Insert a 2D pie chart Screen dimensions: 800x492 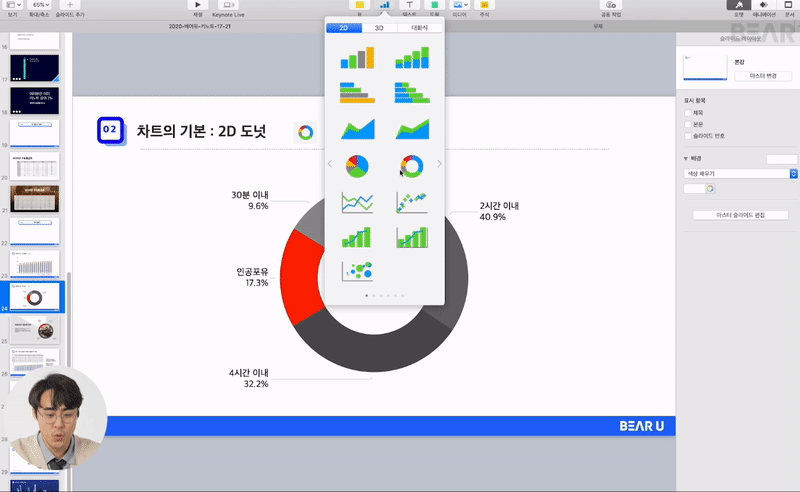click(x=357, y=166)
